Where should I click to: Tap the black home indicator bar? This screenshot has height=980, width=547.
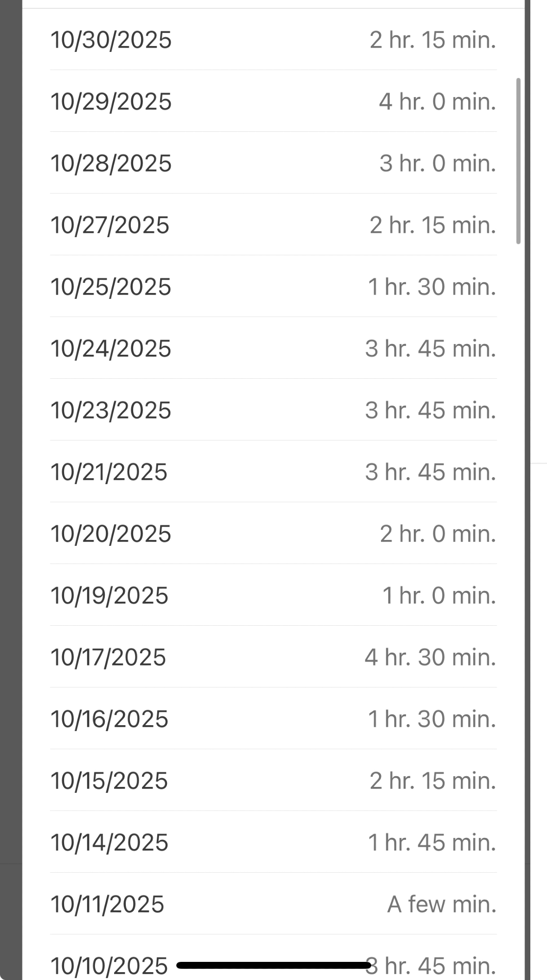(274, 965)
